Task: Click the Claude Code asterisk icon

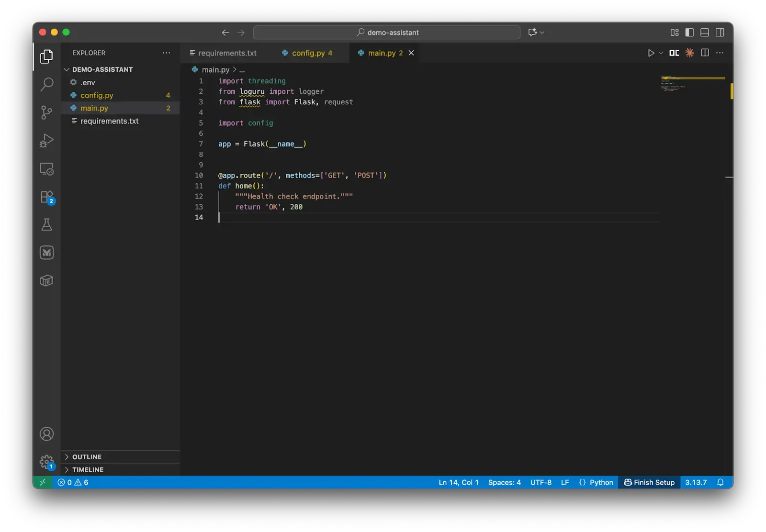Action: pyautogui.click(x=689, y=53)
